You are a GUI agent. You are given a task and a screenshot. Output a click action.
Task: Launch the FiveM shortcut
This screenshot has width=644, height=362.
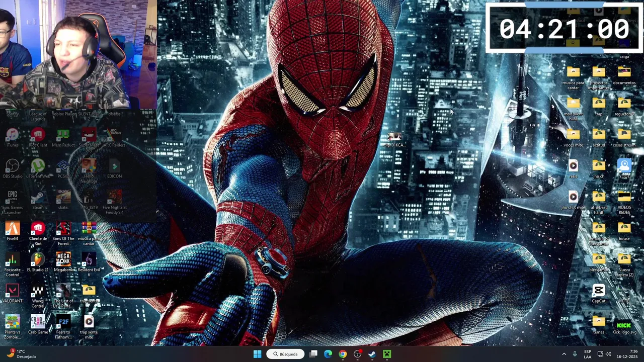[x=13, y=231]
